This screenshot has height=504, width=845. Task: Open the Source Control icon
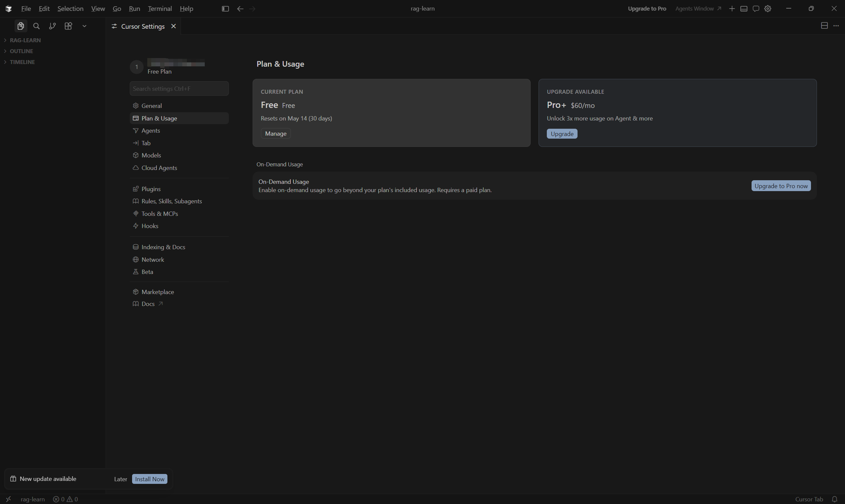click(52, 26)
